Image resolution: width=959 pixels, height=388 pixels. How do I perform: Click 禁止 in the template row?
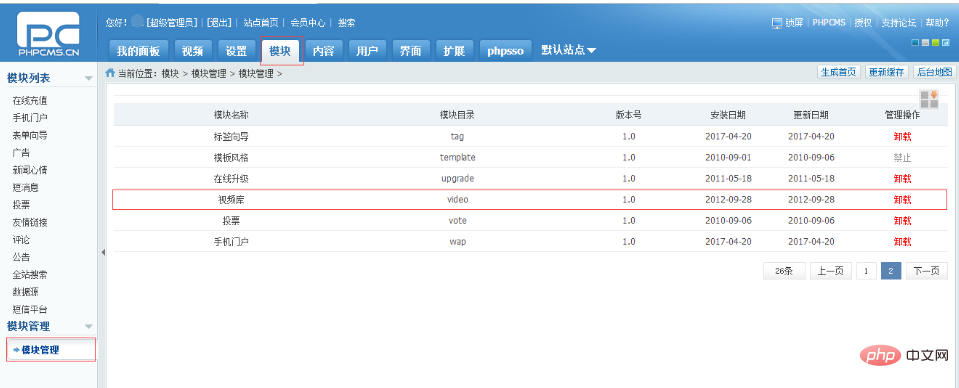902,157
